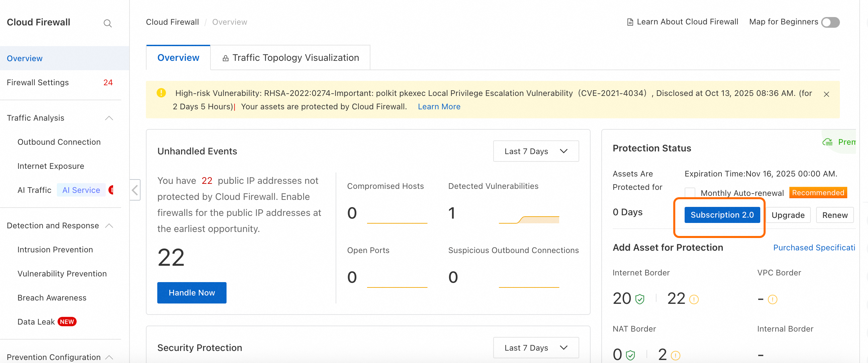This screenshot has width=868, height=363.
Task: Click warning icon beside Internet Border 22
Action: click(x=694, y=299)
